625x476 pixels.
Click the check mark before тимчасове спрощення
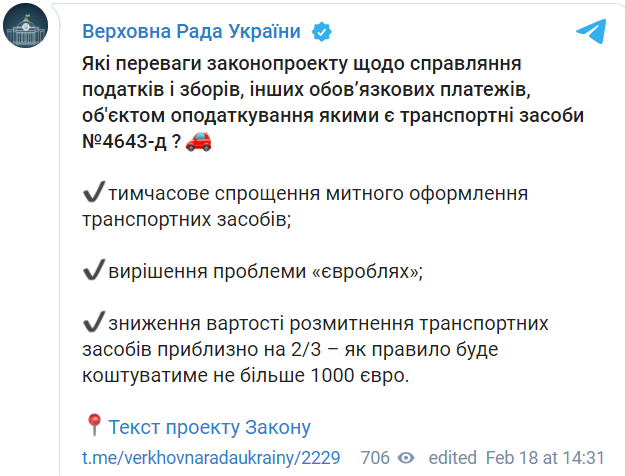click(x=94, y=192)
